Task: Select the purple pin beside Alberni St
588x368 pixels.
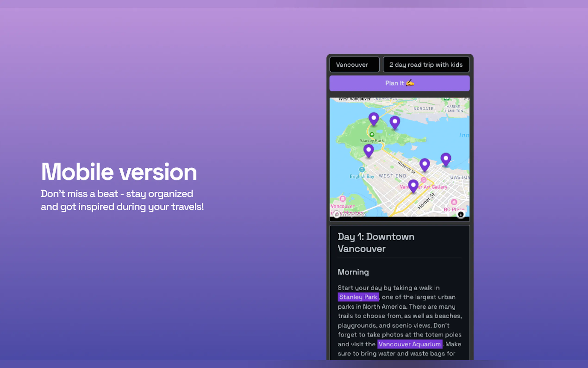Action: [424, 165]
